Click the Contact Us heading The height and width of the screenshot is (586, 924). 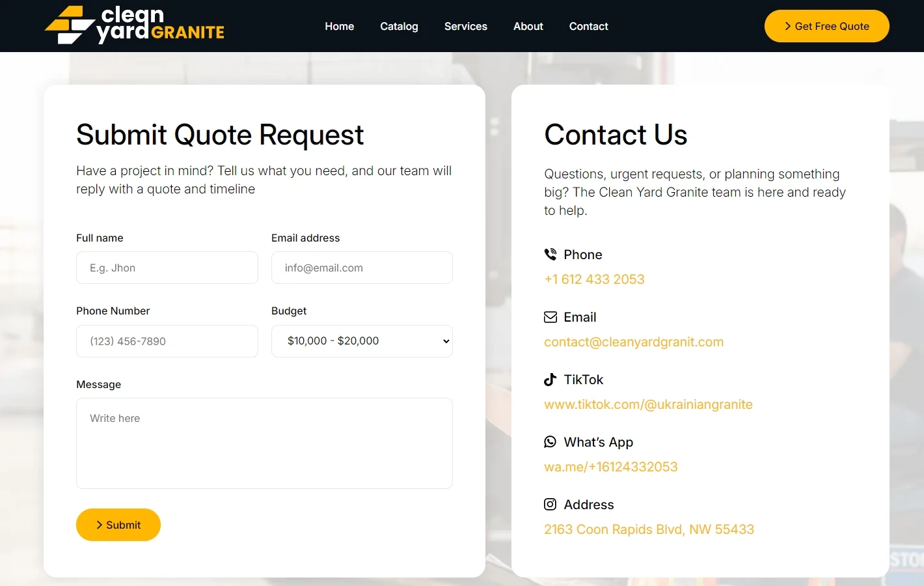(616, 135)
